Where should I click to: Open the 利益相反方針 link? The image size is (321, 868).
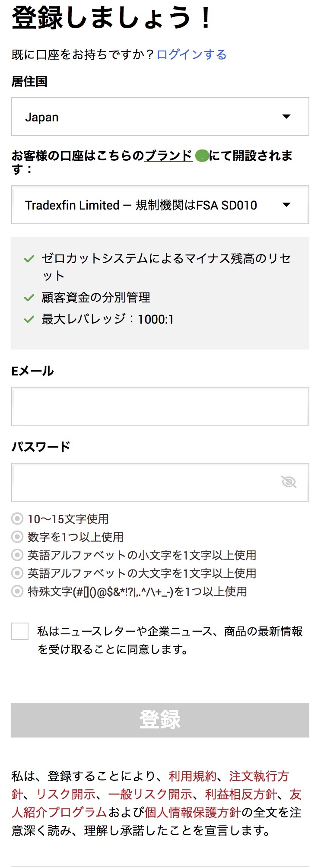coord(241,794)
